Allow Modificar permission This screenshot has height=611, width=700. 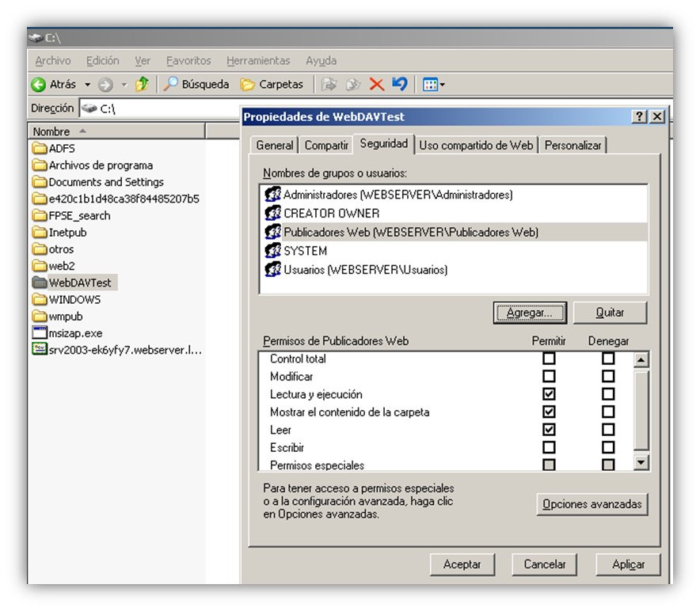tap(549, 376)
